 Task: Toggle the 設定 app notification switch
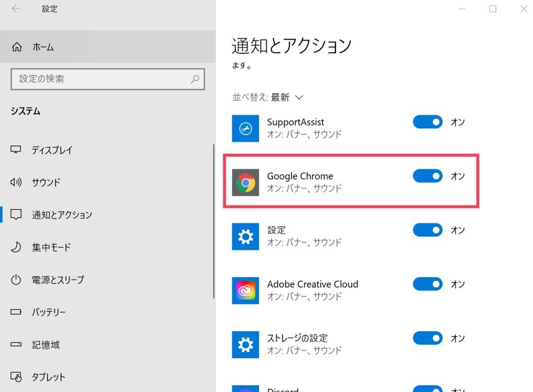coord(428,230)
